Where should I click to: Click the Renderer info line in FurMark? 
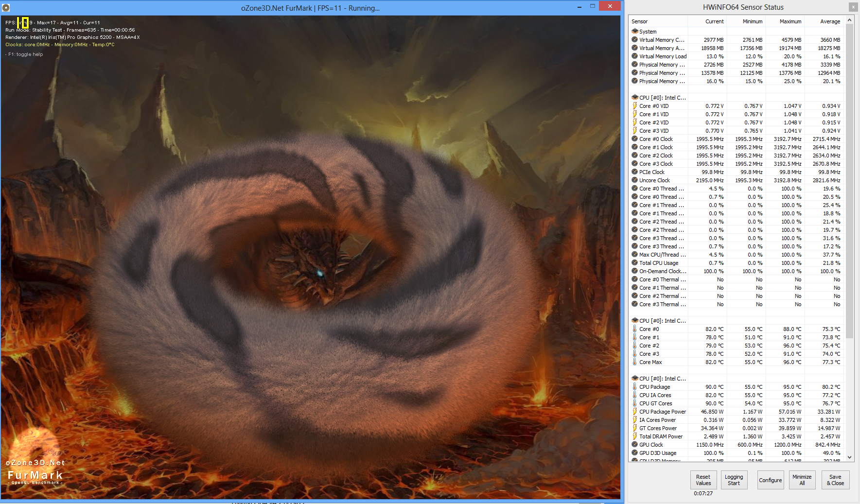coord(72,37)
